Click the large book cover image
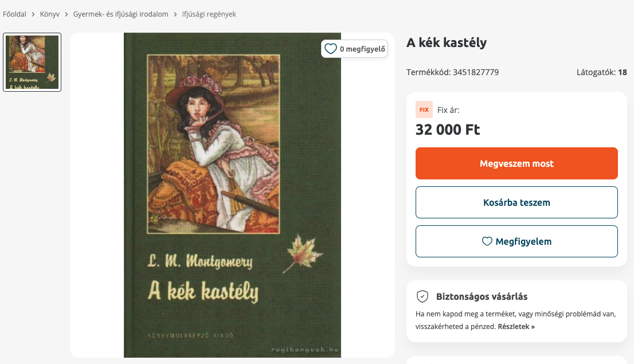 tap(232, 195)
